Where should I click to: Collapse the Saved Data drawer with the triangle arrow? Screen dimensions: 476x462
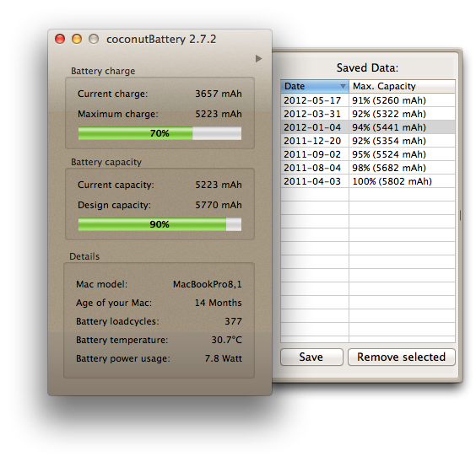point(258,58)
